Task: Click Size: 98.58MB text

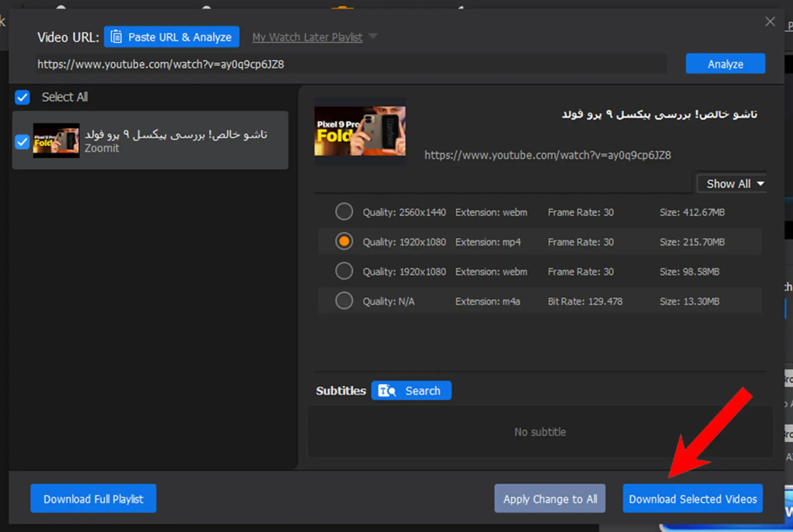Action: [x=689, y=272]
